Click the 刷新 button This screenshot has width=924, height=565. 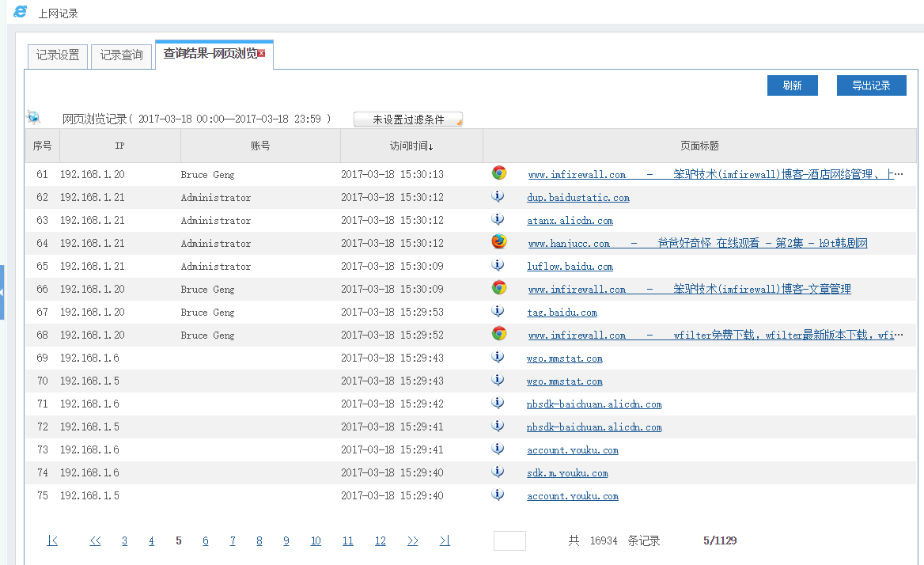click(792, 85)
